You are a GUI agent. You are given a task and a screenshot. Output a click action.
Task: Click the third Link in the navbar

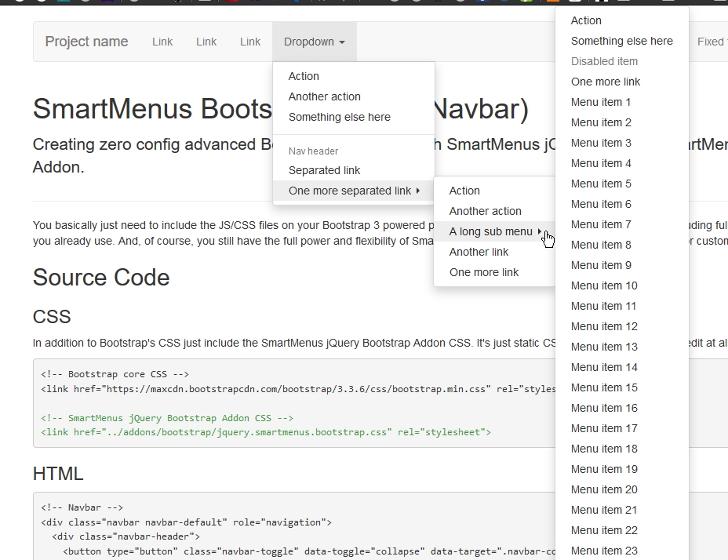[x=250, y=42]
